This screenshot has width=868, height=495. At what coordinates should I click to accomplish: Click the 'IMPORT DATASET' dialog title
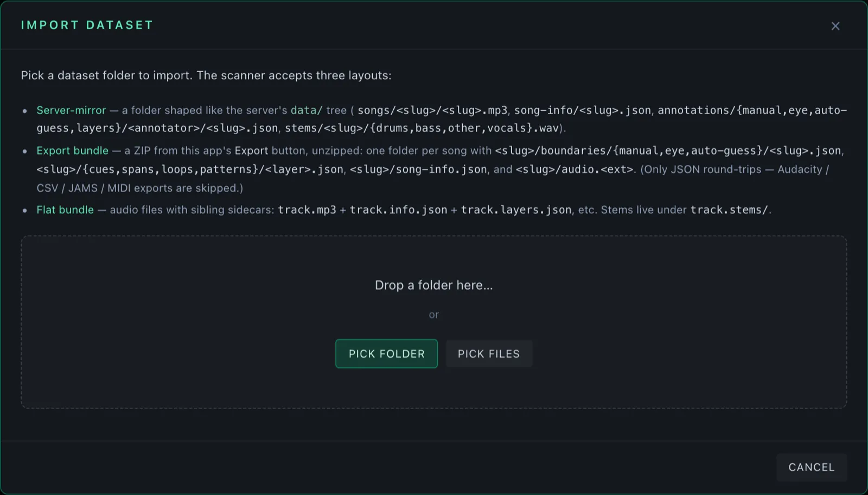point(87,25)
